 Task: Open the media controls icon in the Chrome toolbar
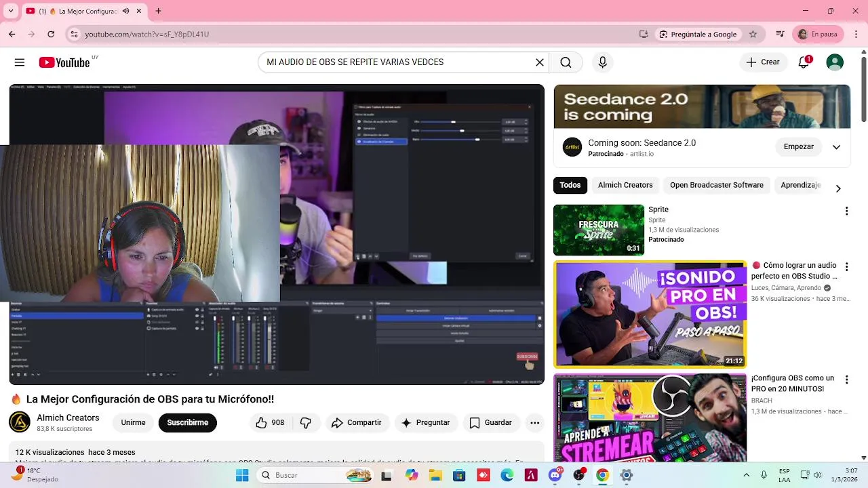780,34
